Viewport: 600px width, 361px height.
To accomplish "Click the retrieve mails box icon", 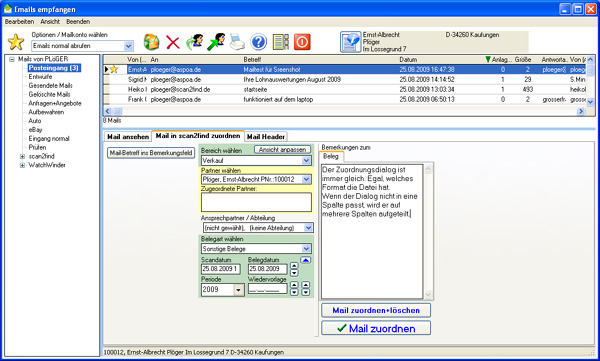I will [152, 42].
